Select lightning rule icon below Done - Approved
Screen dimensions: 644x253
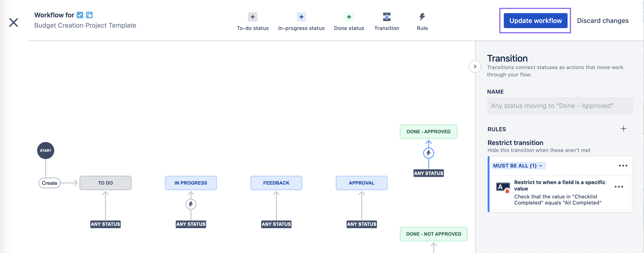tap(428, 153)
